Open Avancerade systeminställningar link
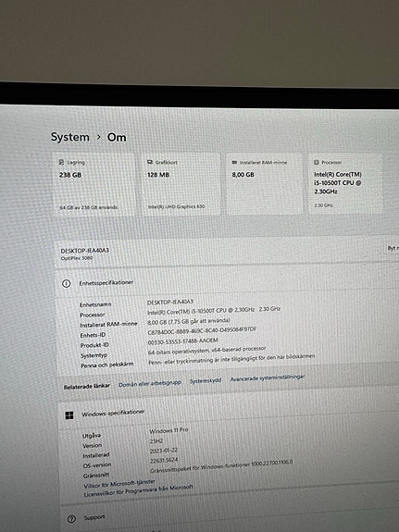Image resolution: width=399 pixels, height=532 pixels. pos(268,377)
